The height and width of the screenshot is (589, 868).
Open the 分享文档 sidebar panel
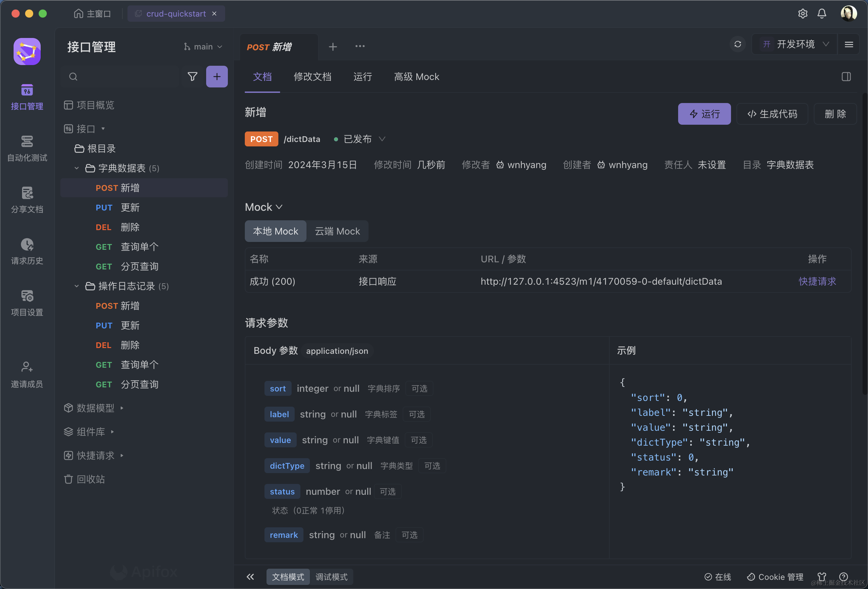pos(26,200)
